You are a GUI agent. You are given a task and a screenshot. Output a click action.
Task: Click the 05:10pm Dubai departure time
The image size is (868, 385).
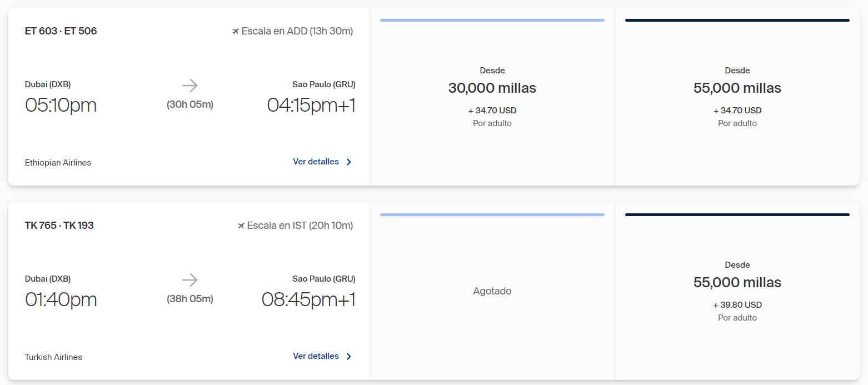pos(61,105)
